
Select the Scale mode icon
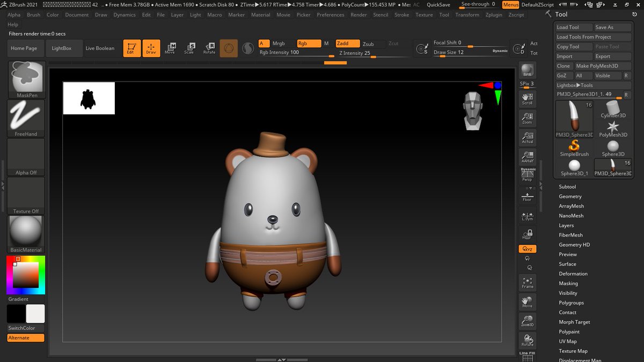point(189,48)
